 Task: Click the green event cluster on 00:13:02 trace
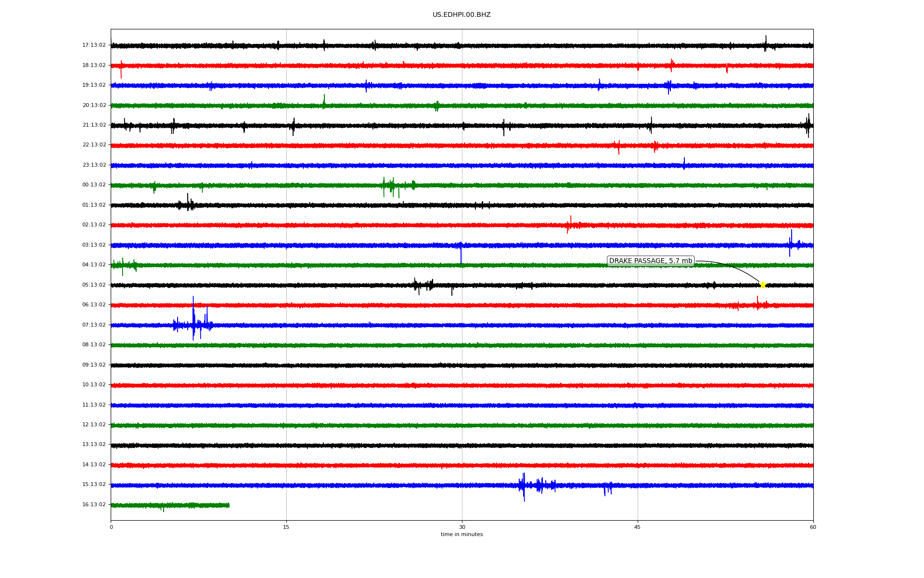[x=398, y=187]
